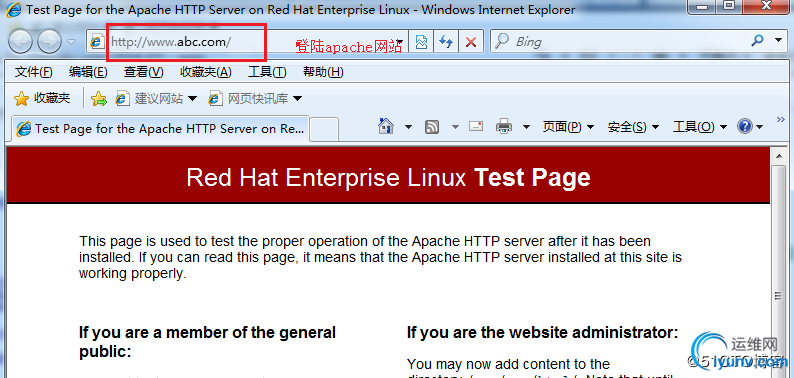Open the 查看(V) menu
The image size is (794, 378).
point(144,72)
